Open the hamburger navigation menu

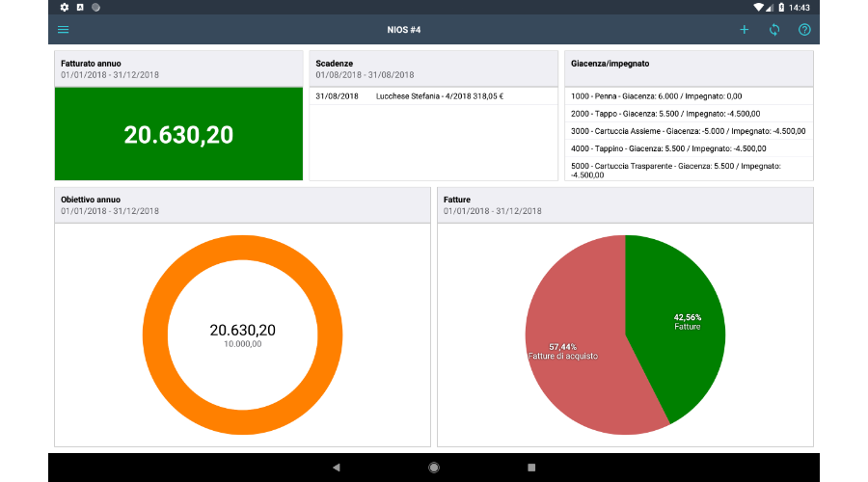click(64, 30)
